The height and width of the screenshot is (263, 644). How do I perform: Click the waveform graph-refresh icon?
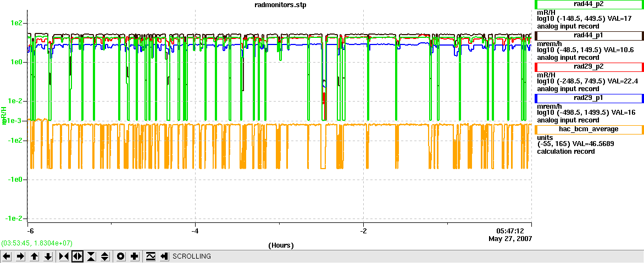(x=151, y=256)
